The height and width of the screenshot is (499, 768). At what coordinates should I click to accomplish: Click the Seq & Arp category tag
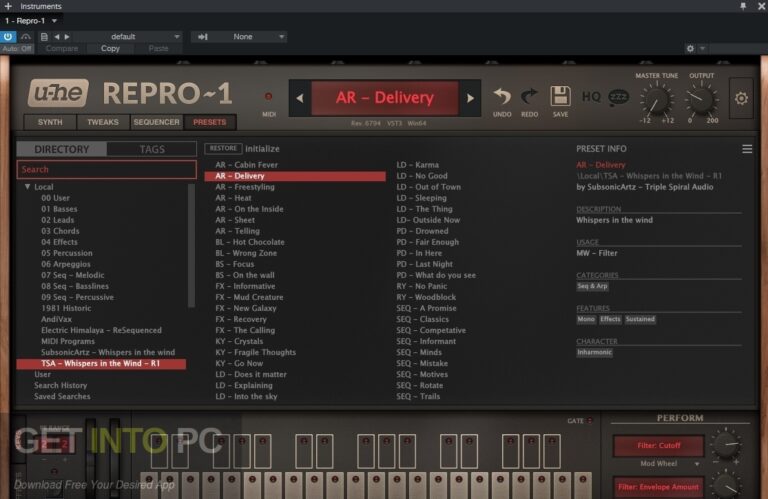pos(592,286)
